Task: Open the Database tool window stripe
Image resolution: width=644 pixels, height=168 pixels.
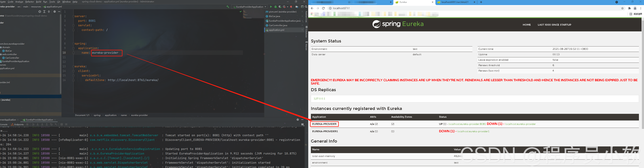Action: 306,32
